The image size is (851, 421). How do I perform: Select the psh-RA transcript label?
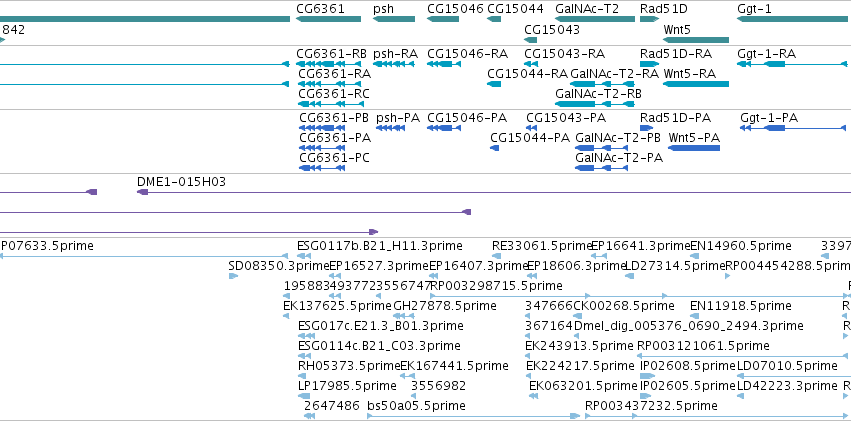click(x=395, y=54)
